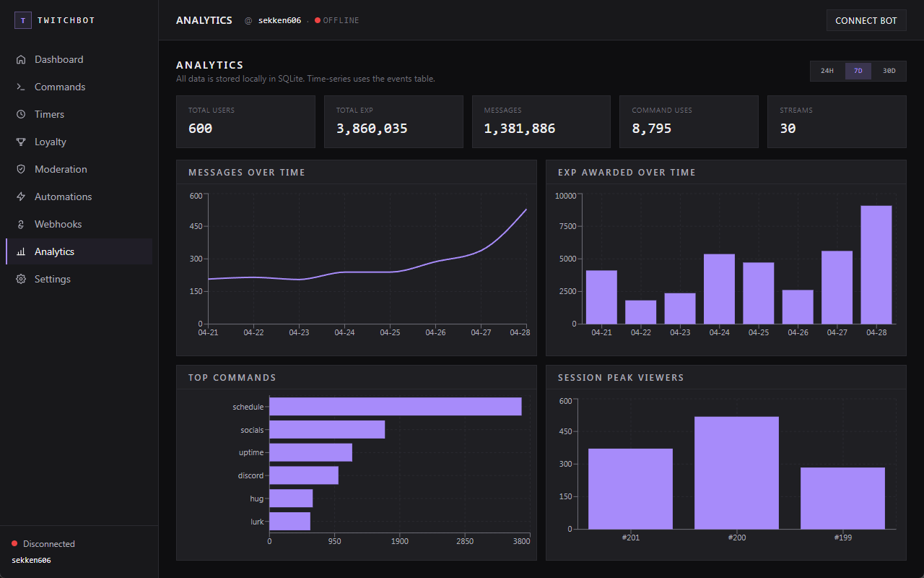Viewport: 924px width, 578px height.
Task: Click the Settings gear icon
Action: click(21, 279)
